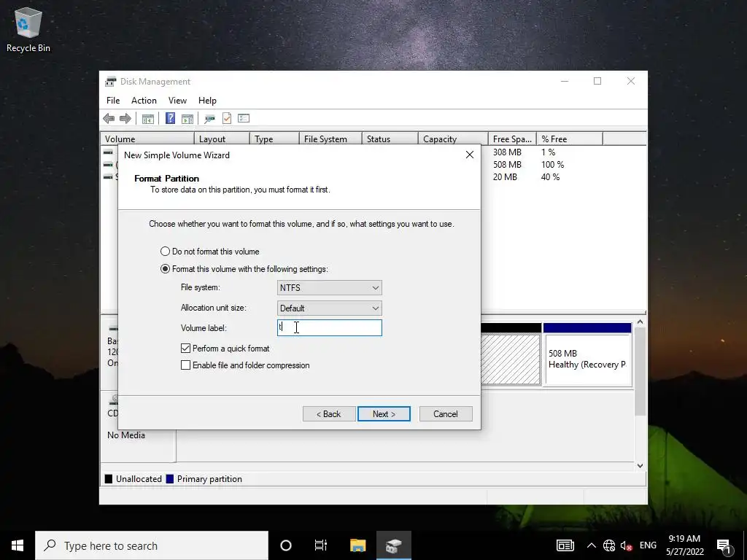Click the muted speaker tray icon
The height and width of the screenshot is (560, 747).
pos(626,545)
